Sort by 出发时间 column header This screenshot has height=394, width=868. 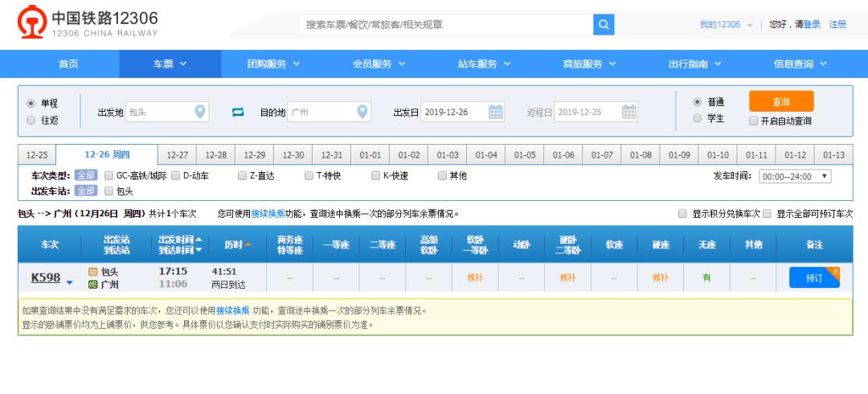180,240
